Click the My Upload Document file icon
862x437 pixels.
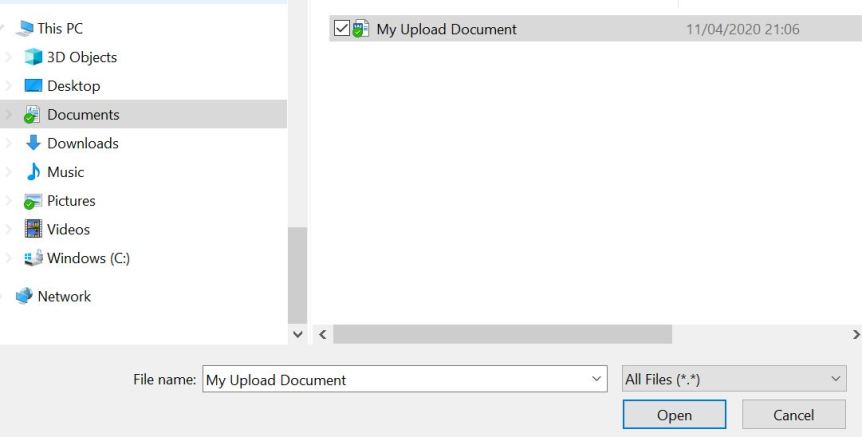[x=361, y=29]
